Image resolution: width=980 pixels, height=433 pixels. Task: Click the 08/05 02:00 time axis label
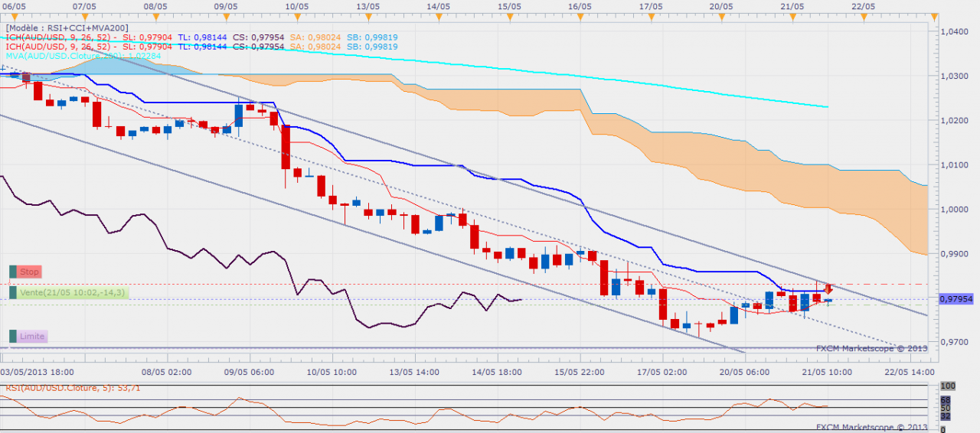coord(168,372)
